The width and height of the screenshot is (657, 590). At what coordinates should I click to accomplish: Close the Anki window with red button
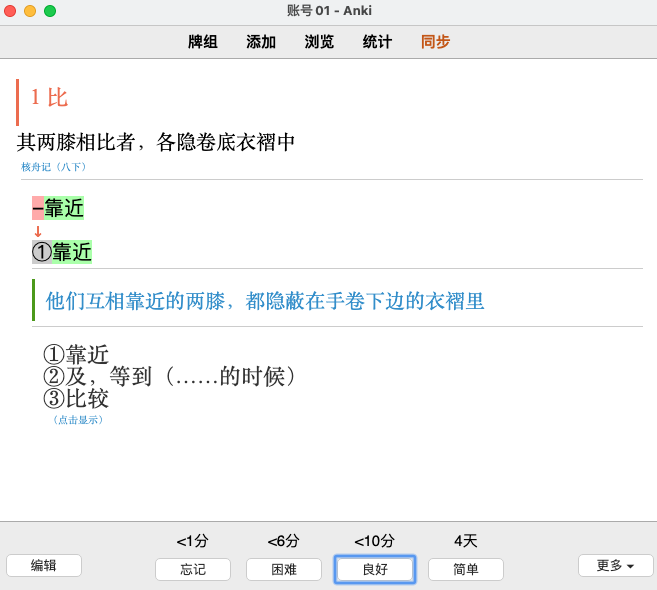10,11
